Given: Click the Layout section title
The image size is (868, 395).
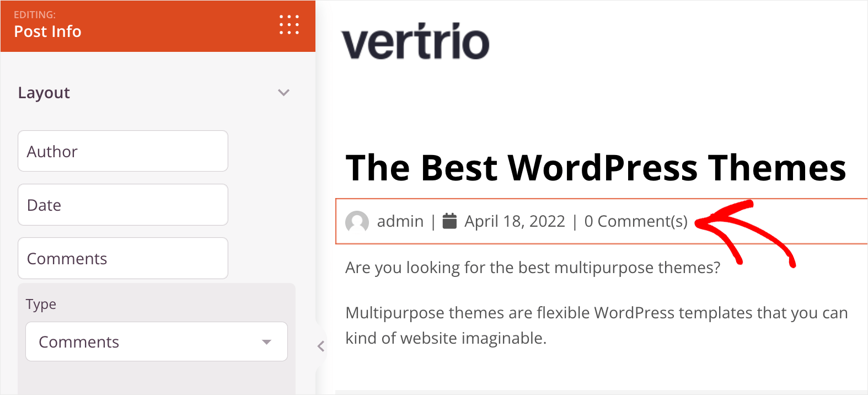Looking at the screenshot, I should pyautogui.click(x=44, y=93).
